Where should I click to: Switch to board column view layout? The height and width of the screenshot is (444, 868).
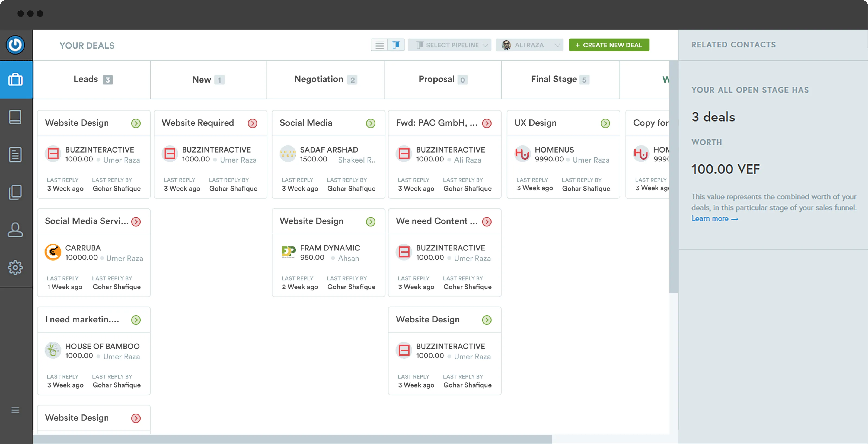pyautogui.click(x=396, y=45)
